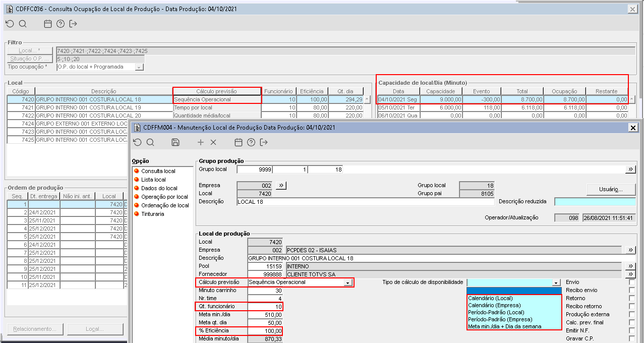Click Qt. funcionário input field

[x=265, y=307]
